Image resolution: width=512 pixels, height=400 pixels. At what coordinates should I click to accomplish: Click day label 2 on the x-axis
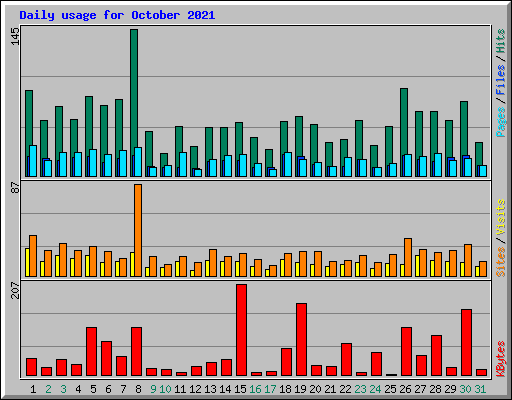pyautogui.click(x=48, y=389)
